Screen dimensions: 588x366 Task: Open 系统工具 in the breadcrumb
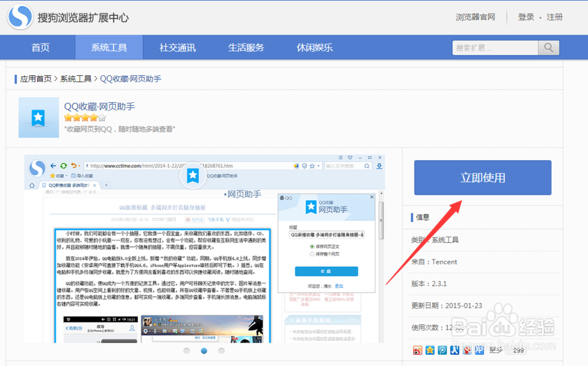pyautogui.click(x=76, y=79)
